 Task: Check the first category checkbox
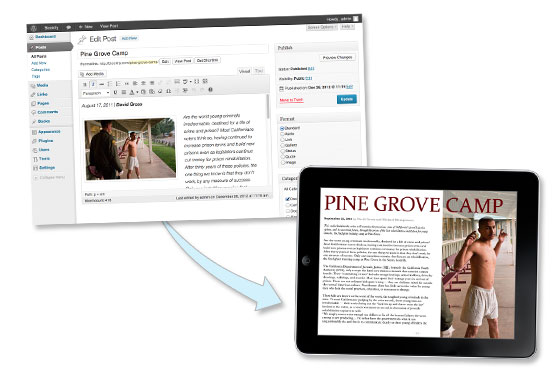click(288, 199)
